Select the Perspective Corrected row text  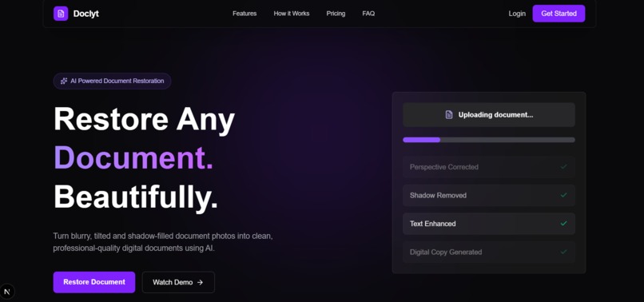tap(444, 167)
